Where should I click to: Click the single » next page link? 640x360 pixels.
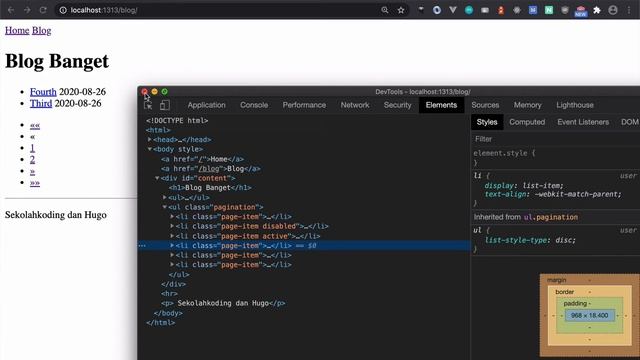pyautogui.click(x=32, y=171)
